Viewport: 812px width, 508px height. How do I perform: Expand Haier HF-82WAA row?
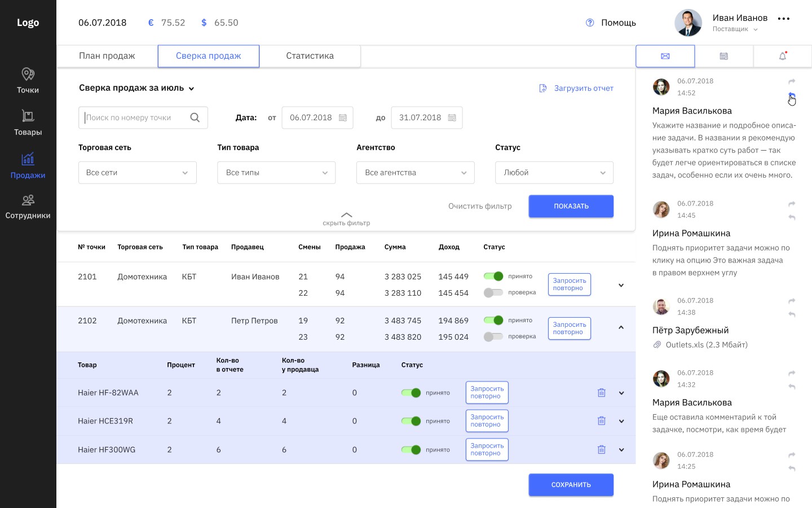[x=621, y=393]
